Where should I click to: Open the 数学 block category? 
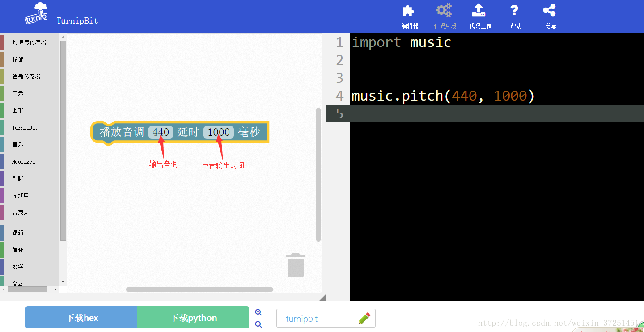[30, 267]
